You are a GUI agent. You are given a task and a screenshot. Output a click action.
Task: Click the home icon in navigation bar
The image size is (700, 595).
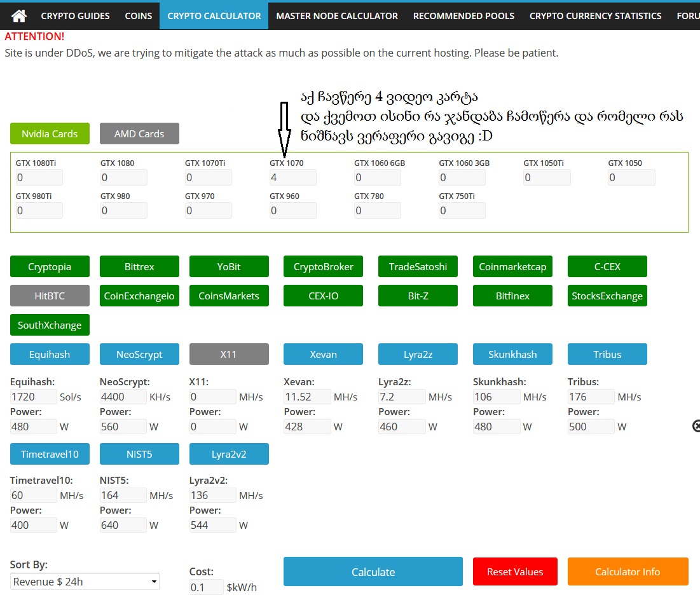click(x=19, y=16)
